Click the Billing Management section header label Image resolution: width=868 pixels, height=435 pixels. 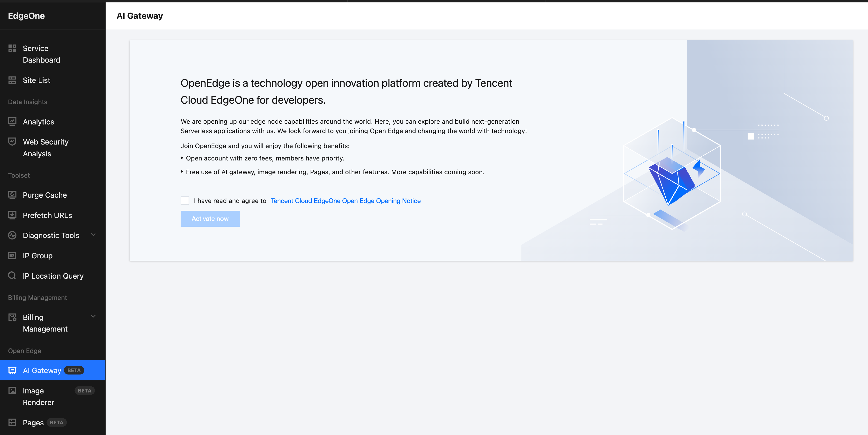37,298
